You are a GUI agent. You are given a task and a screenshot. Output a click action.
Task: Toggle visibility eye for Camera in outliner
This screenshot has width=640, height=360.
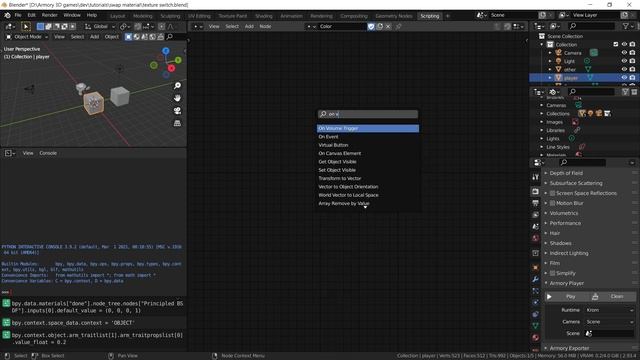624,53
